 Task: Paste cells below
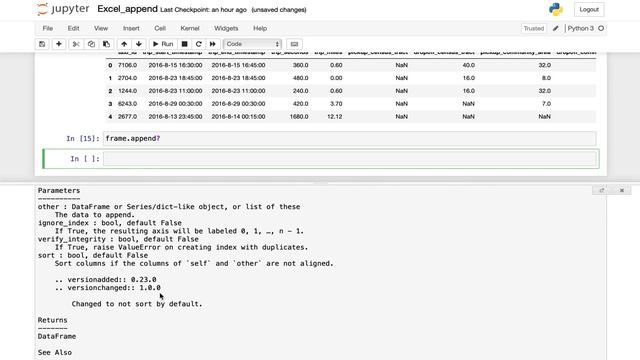[x=107, y=44]
